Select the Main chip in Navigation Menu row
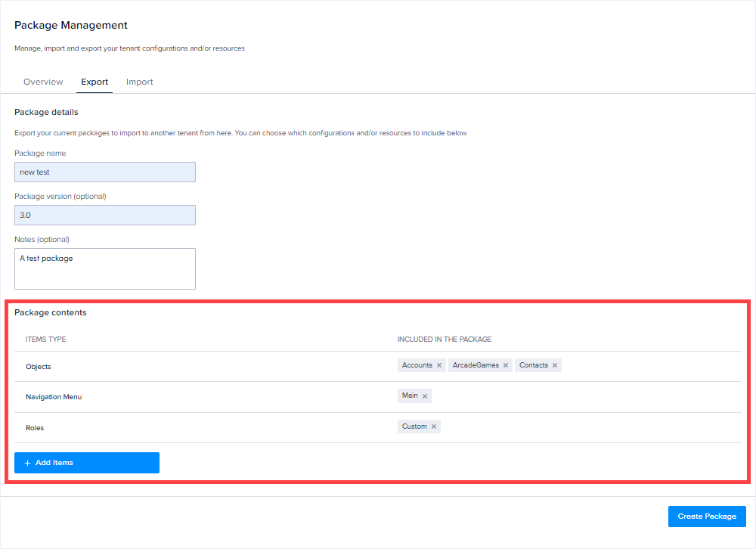Image resolution: width=756 pixels, height=549 pixels. [410, 395]
